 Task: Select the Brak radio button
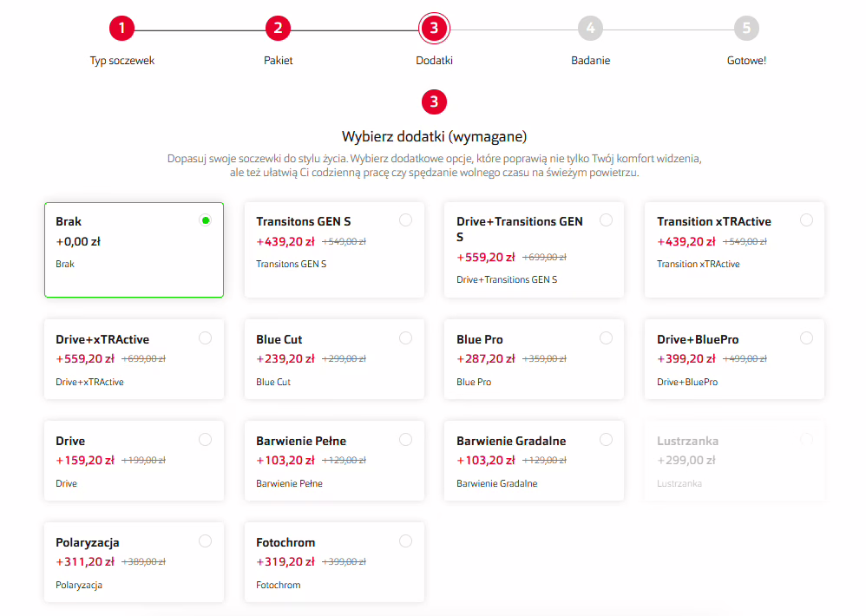(x=206, y=220)
